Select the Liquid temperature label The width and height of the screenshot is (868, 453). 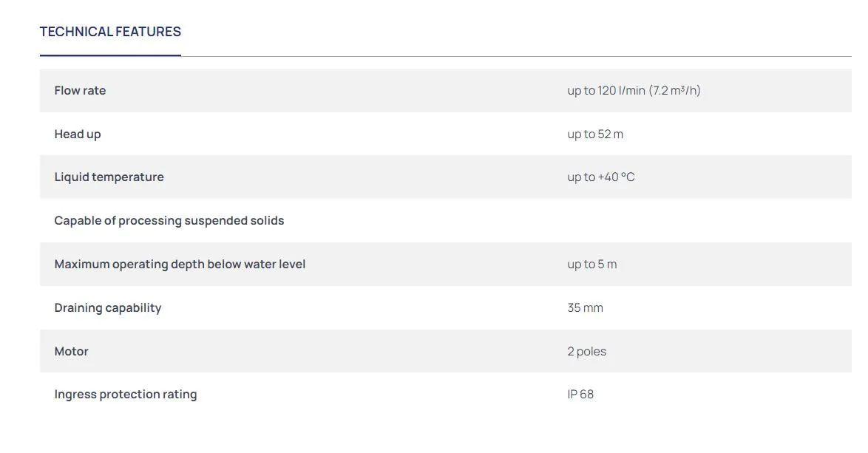point(109,177)
